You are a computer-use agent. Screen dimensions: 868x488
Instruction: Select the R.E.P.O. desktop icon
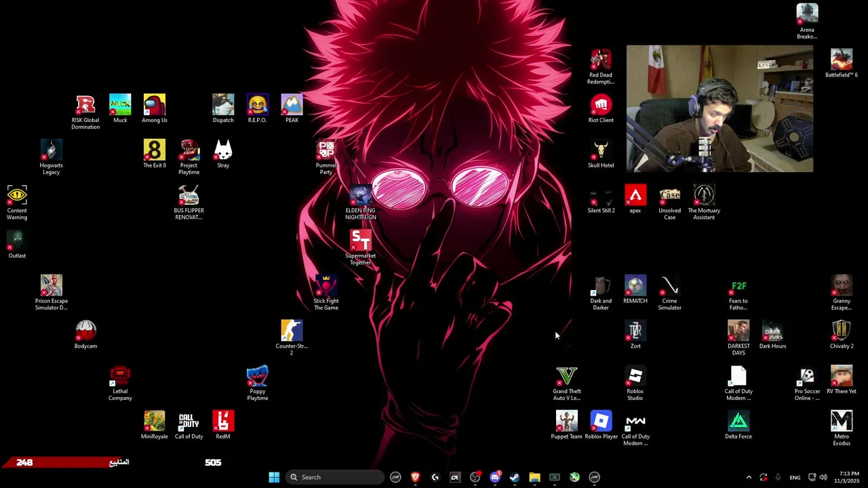pos(257,109)
